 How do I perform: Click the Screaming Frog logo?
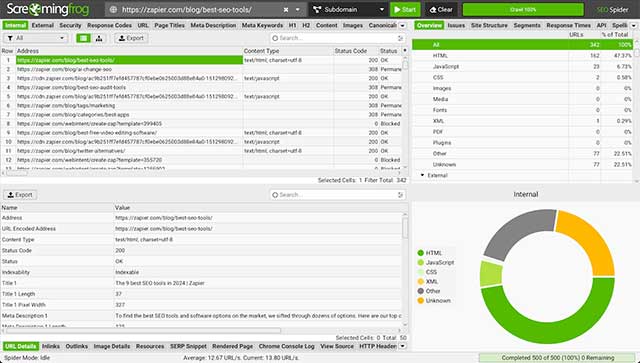[47, 9]
